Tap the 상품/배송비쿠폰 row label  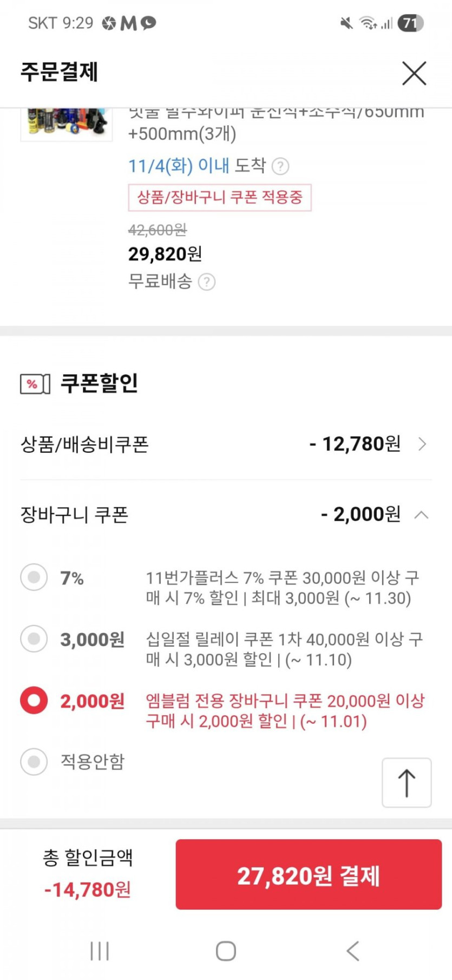point(84,444)
